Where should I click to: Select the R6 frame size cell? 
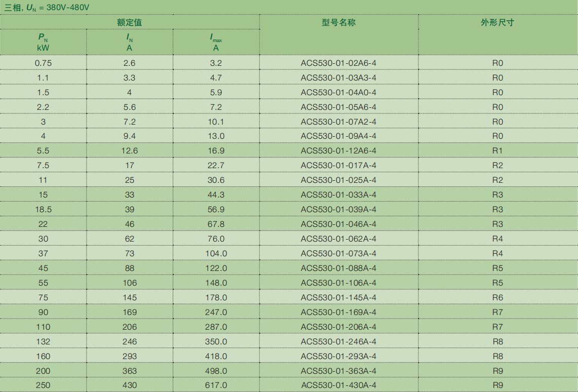(x=497, y=297)
